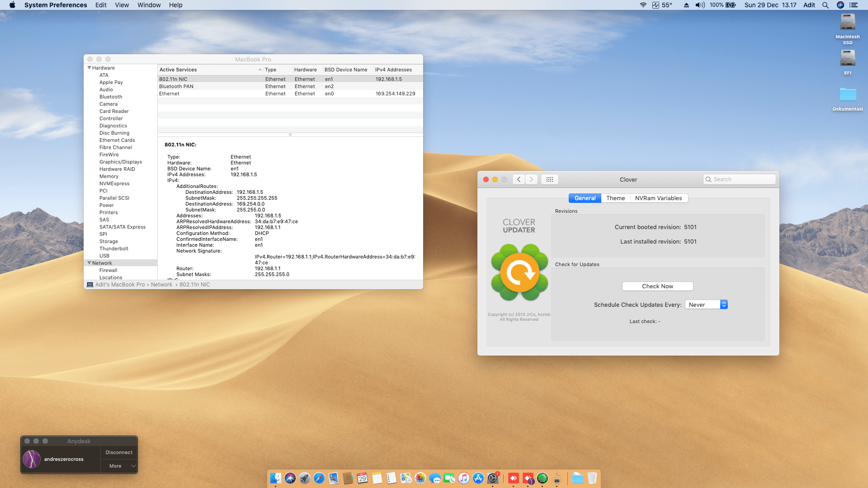The height and width of the screenshot is (488, 868).
Task: Switch to the Theme tab
Action: coord(615,198)
